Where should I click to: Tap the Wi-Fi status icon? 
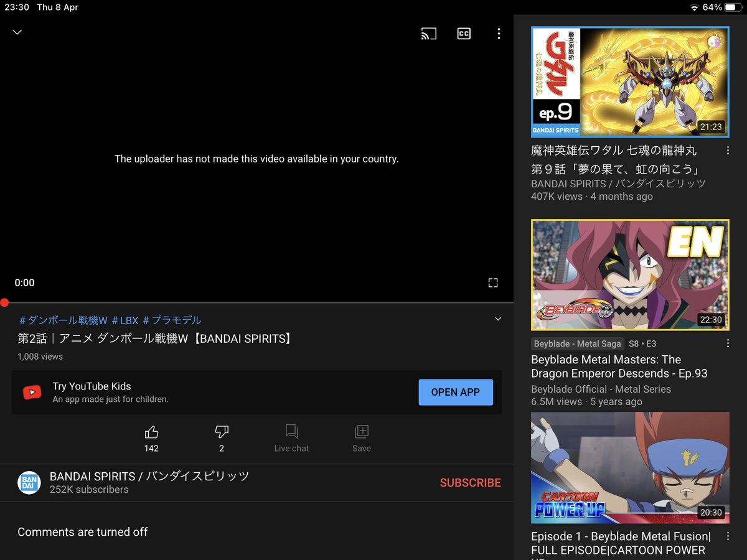[695, 7]
